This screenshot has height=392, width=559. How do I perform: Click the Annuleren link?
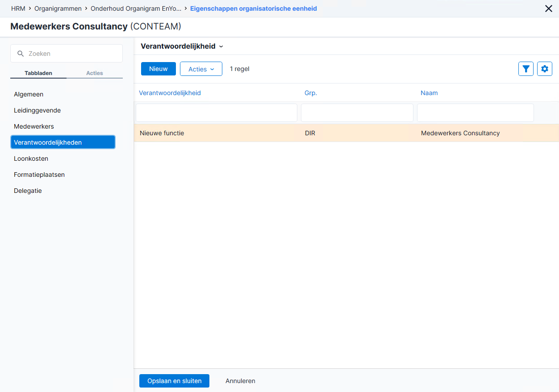tap(240, 381)
